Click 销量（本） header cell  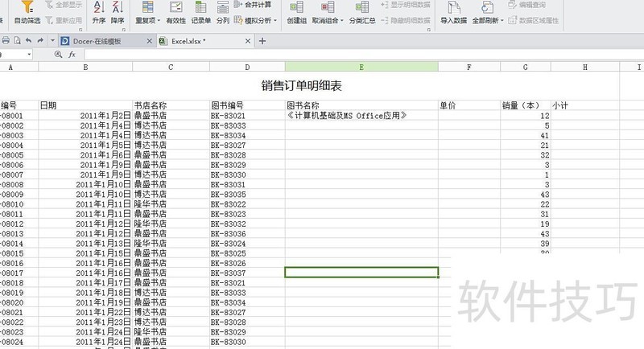click(x=526, y=105)
